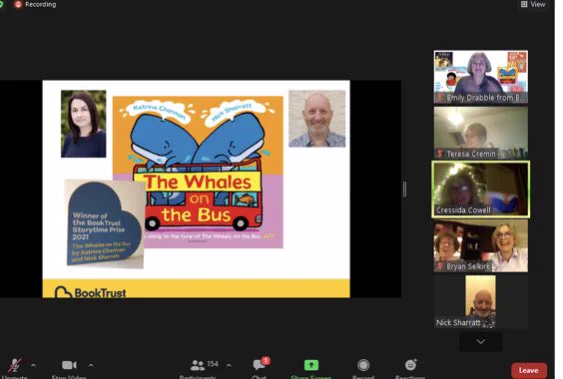The height and width of the screenshot is (379, 563).
Task: Select Teresa Cremin video thumbnail
Action: (x=481, y=133)
